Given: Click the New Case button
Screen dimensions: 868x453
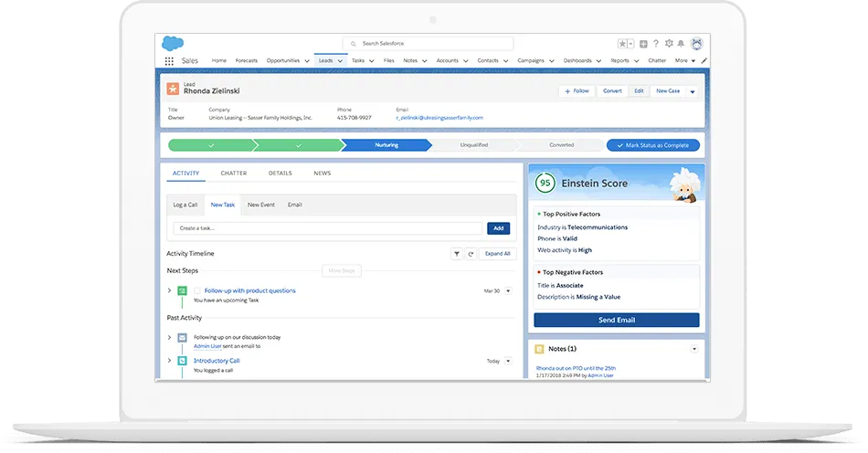Looking at the screenshot, I should pos(668,90).
